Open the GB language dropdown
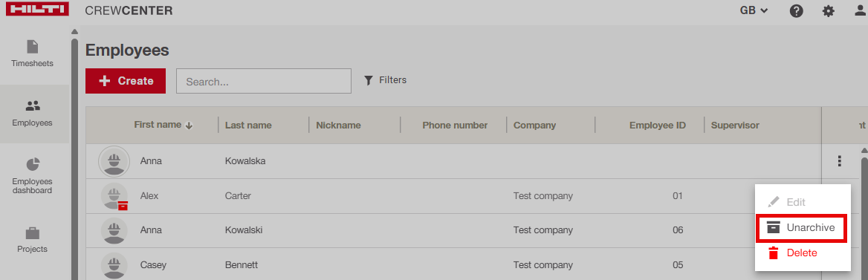Viewport: 868px width, 280px height. 754,10
